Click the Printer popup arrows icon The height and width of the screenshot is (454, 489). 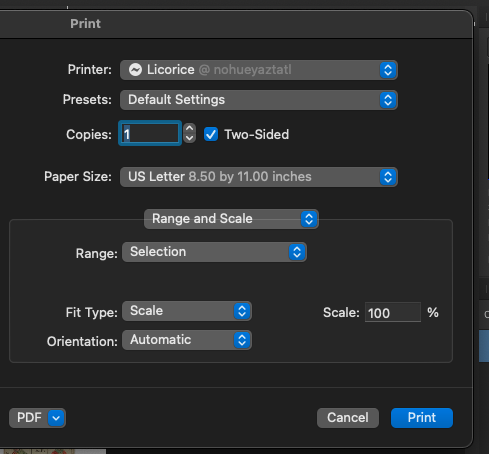tap(388, 70)
